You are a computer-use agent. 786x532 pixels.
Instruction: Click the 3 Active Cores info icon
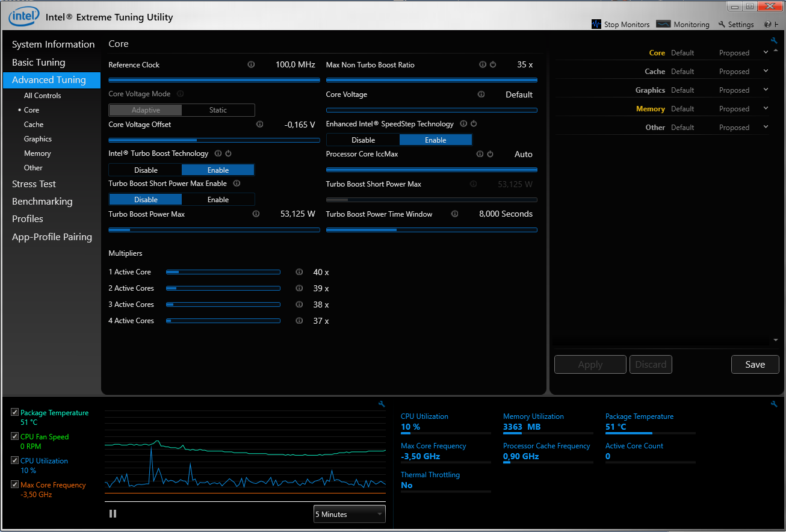[x=299, y=305]
